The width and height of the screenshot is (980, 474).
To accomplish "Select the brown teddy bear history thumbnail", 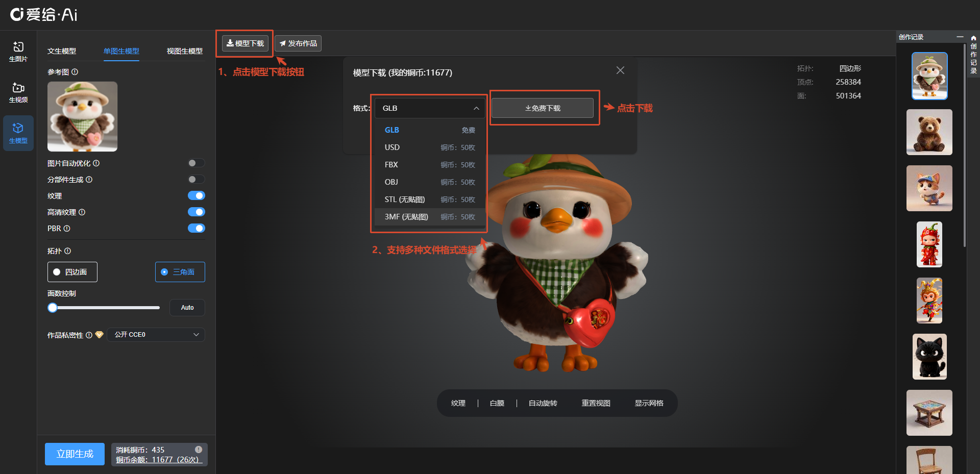I will click(929, 132).
